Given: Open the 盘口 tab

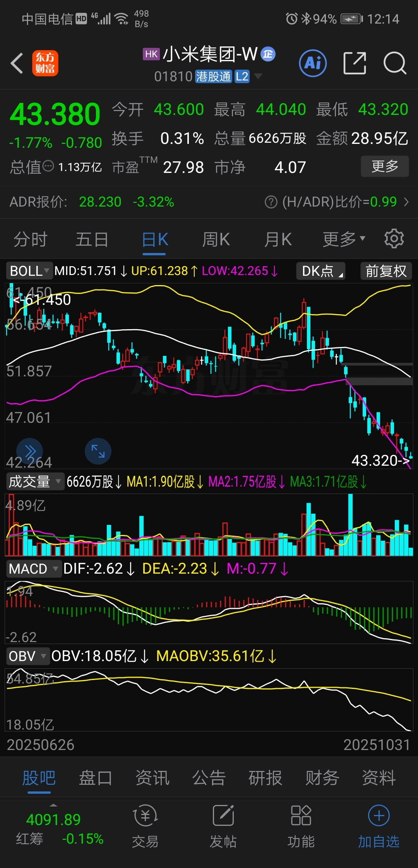Looking at the screenshot, I should (96, 778).
